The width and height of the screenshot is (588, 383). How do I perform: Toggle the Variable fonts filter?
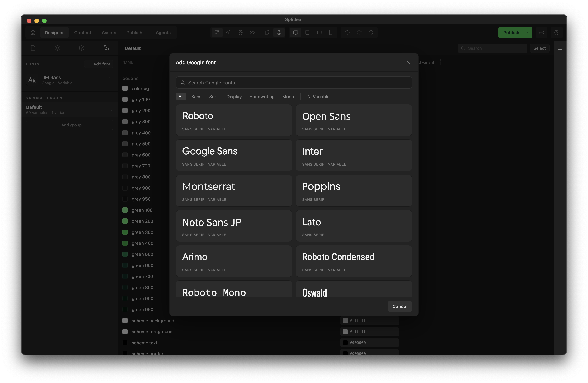(318, 97)
